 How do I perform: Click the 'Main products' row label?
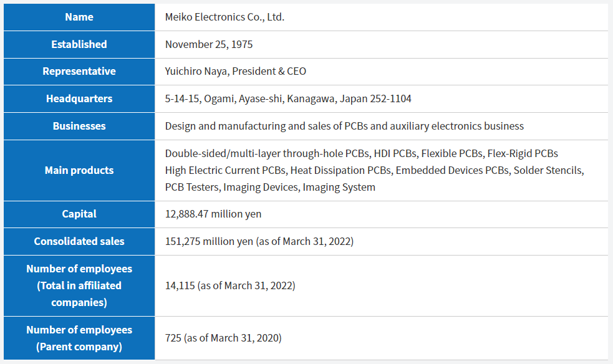coord(79,170)
